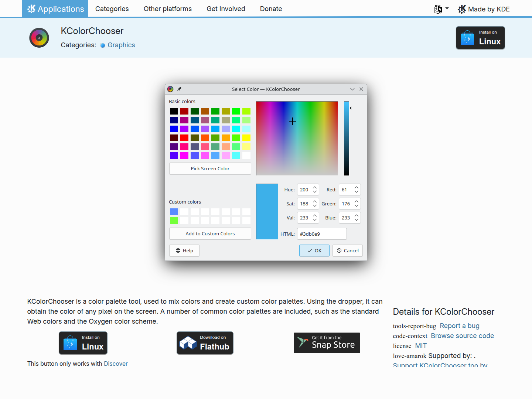This screenshot has width=532, height=399.
Task: Decrease the Green value with down arrow
Action: coord(357,206)
